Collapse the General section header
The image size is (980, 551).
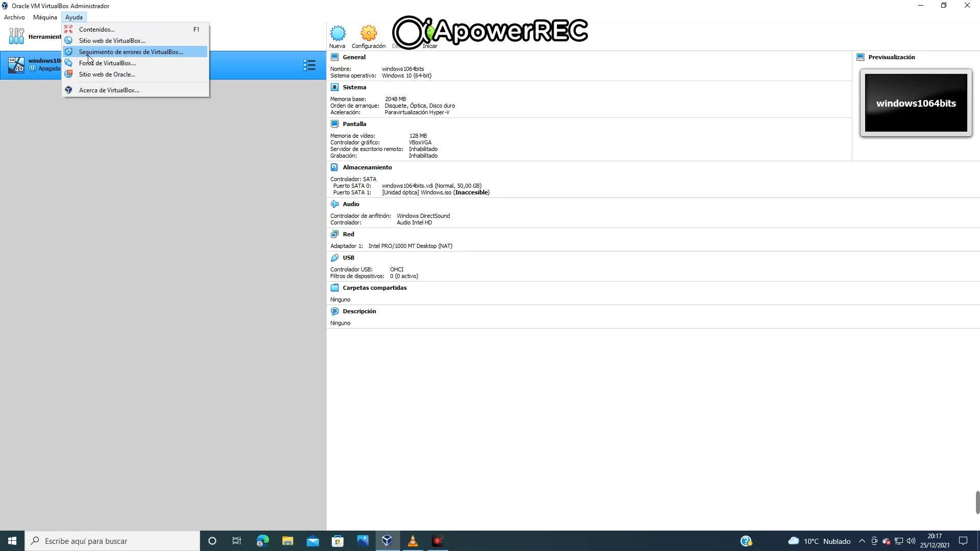pos(354,57)
